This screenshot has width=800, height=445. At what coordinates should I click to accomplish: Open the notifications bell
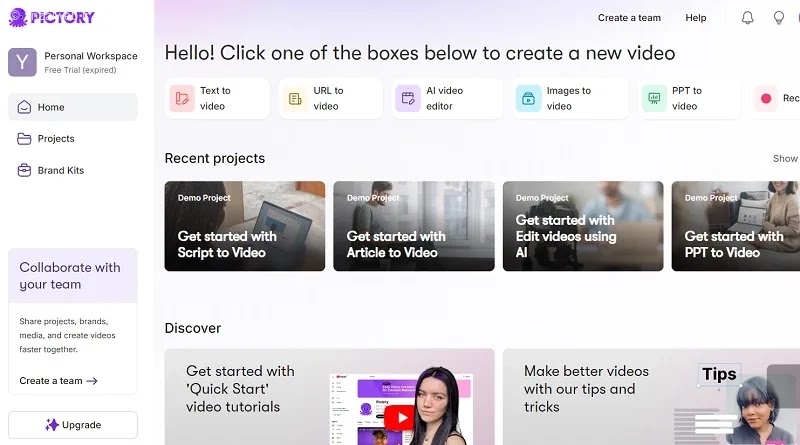[747, 18]
